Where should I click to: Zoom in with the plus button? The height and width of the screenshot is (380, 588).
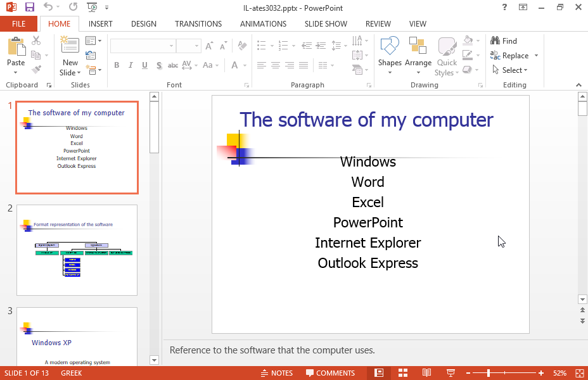tap(540, 373)
